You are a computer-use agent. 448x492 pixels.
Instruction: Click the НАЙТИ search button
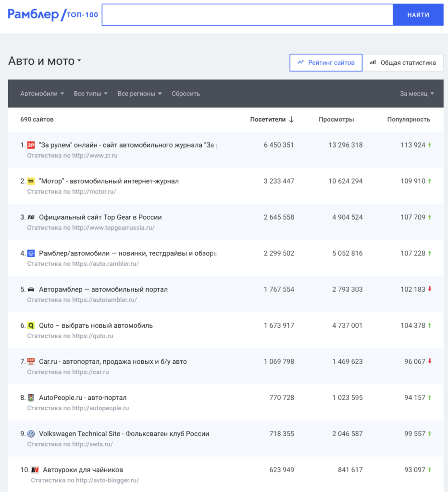coord(418,15)
